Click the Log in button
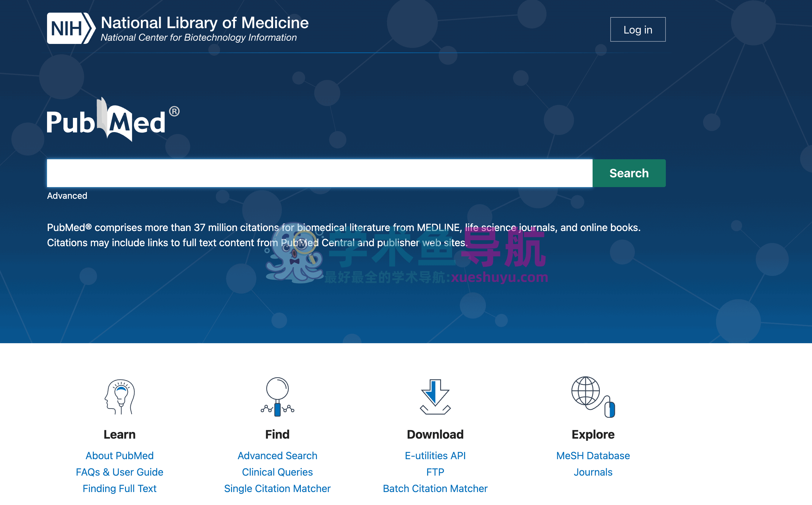Image resolution: width=812 pixels, height=505 pixels. (638, 29)
